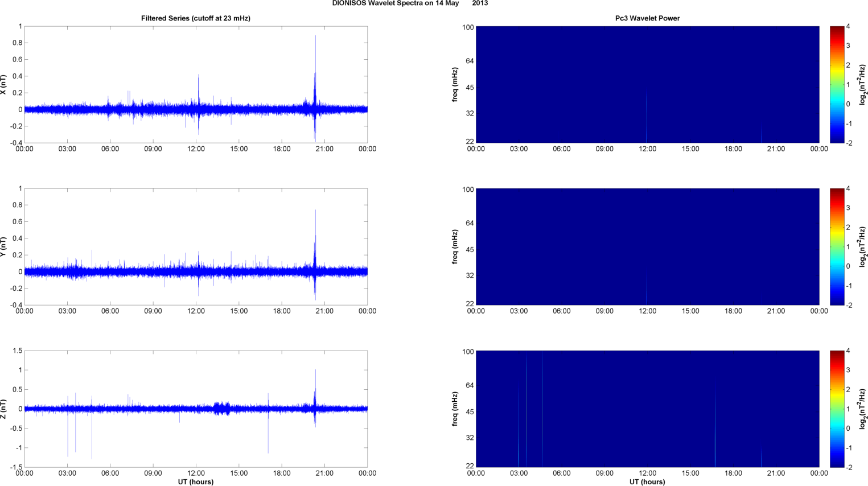Click '-2' tick on the bottom colorbar
The image size is (868, 486).
[849, 467]
